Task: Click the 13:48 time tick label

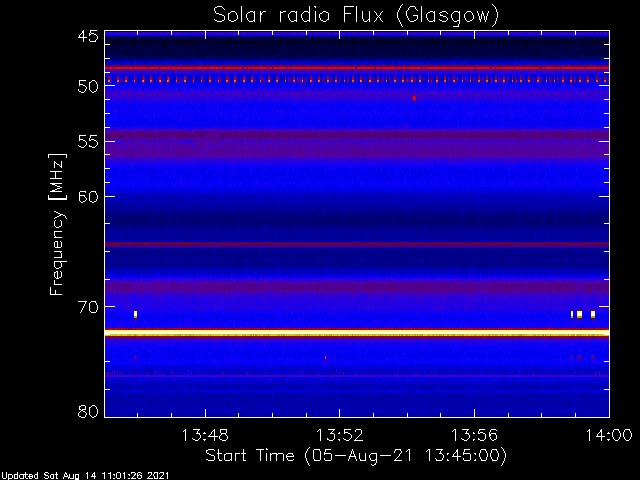Action: 205,435
